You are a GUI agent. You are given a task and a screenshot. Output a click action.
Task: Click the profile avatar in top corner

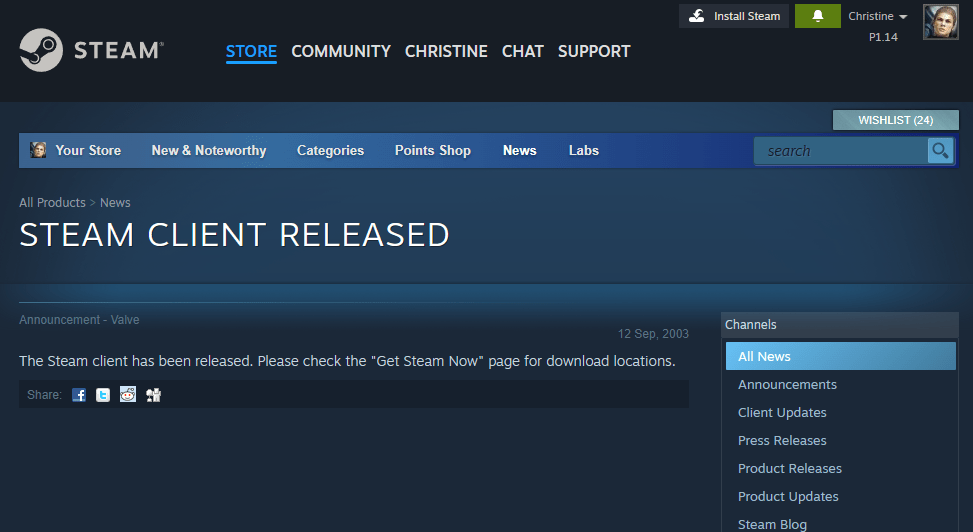coord(941,22)
